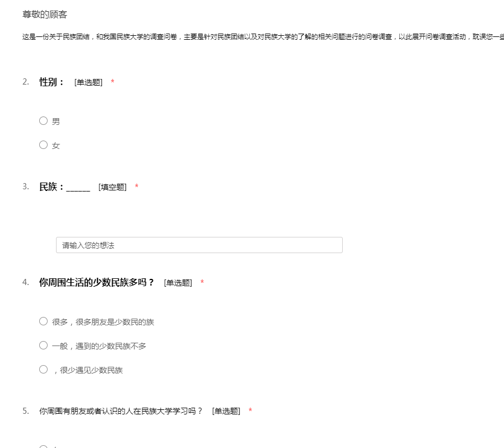
Task: Select the 女 radio button
Action: (x=43, y=144)
